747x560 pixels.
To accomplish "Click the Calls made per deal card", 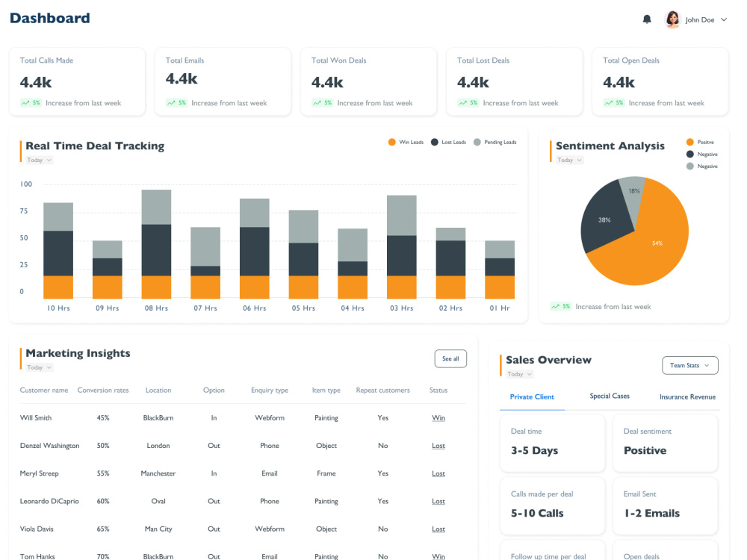I will (x=553, y=505).
